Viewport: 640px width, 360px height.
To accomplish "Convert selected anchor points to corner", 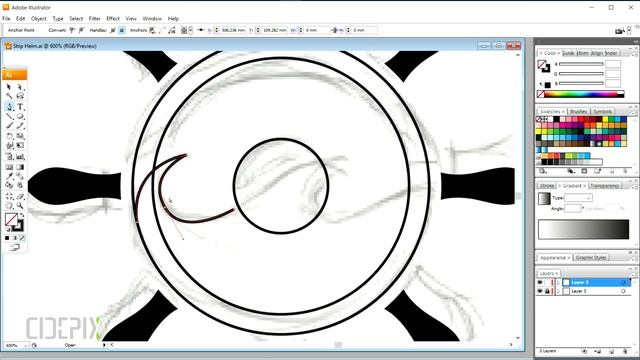I will (72, 30).
